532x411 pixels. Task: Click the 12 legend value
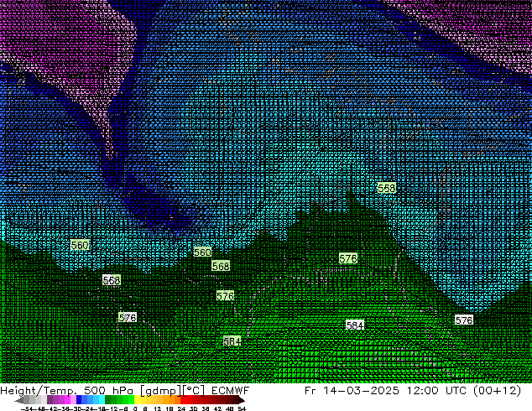pos(158,409)
